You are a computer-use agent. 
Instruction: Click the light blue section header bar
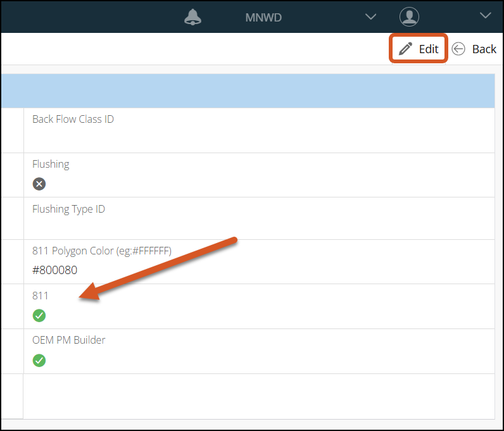tap(247, 91)
